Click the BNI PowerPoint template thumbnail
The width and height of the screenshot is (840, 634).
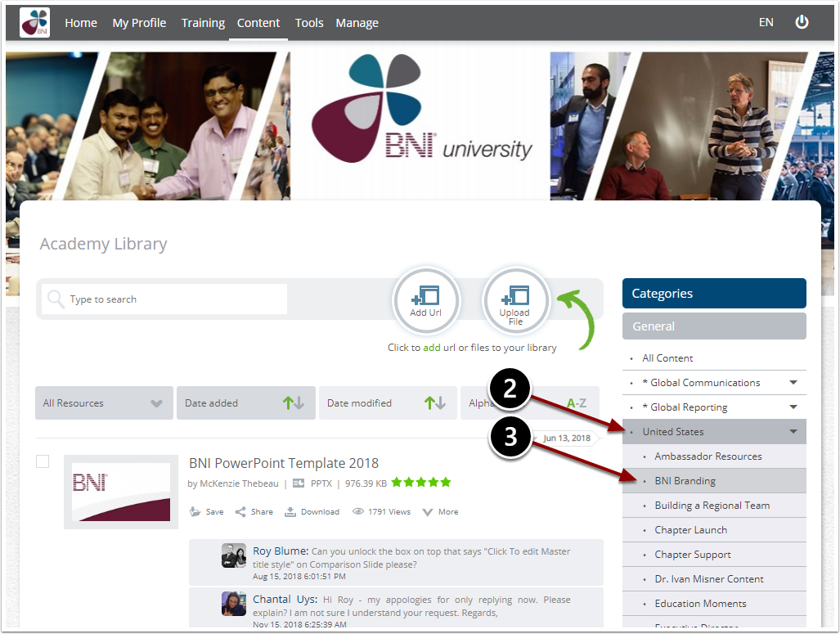click(121, 492)
